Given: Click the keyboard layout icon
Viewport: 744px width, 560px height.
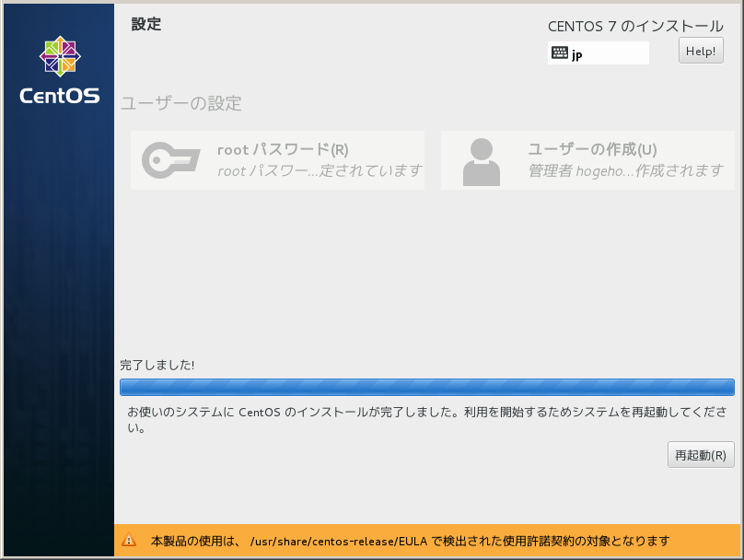Looking at the screenshot, I should [x=560, y=52].
